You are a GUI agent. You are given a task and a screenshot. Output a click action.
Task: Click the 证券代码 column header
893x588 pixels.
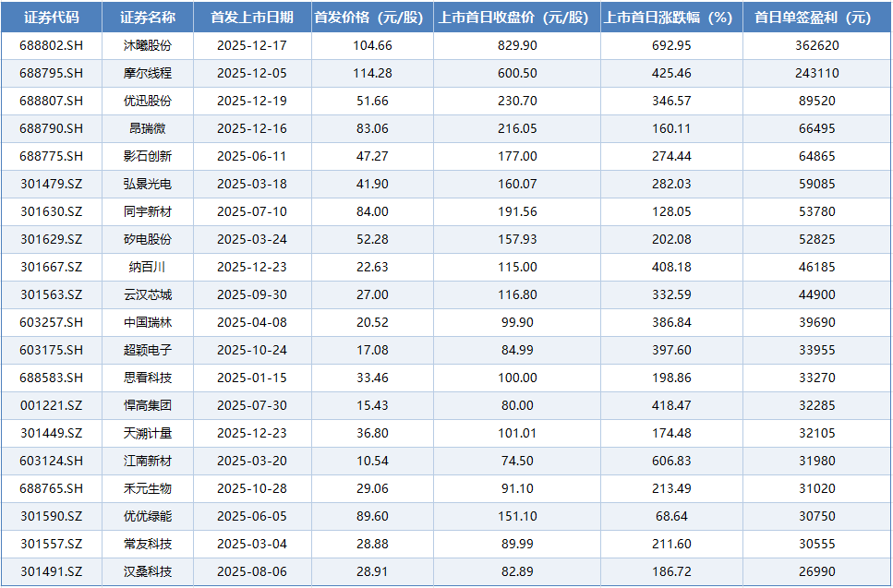click(51, 18)
